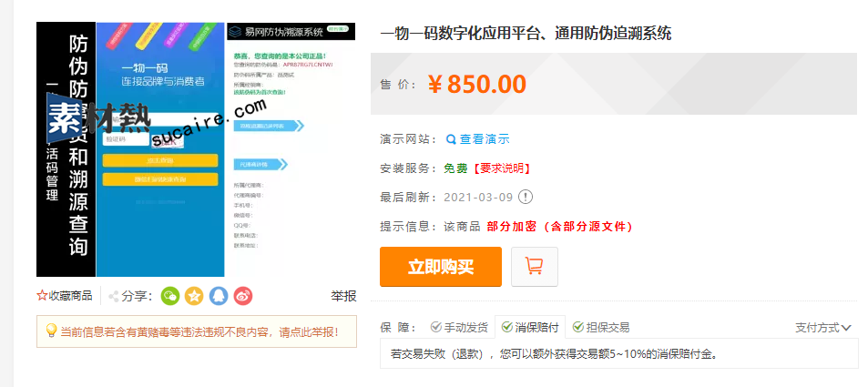This screenshot has width=868, height=387.
Task: Share via QQ penguin icon
Action: [219, 296]
